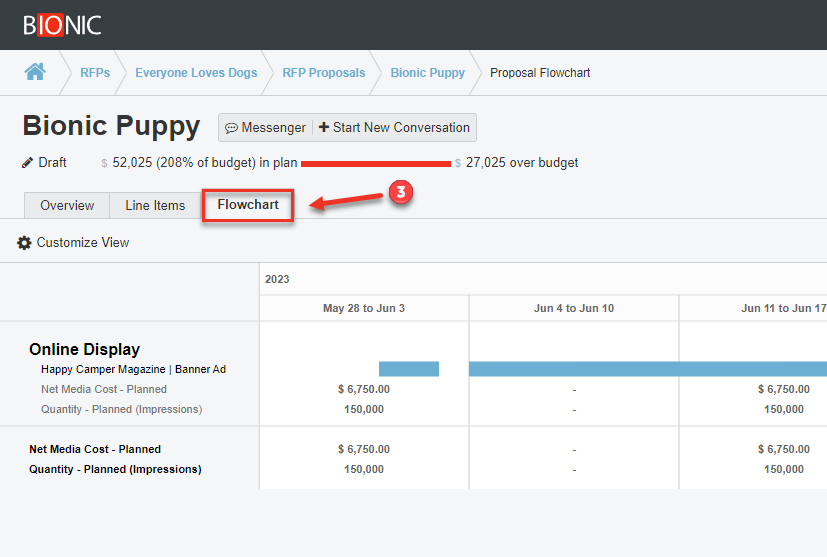The width and height of the screenshot is (827, 557).
Task: Navigate to Everyone Loves Dogs breadcrumb
Action: click(196, 73)
